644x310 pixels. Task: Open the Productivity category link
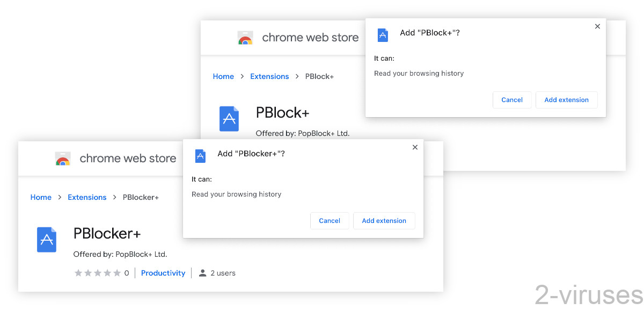pyautogui.click(x=163, y=272)
